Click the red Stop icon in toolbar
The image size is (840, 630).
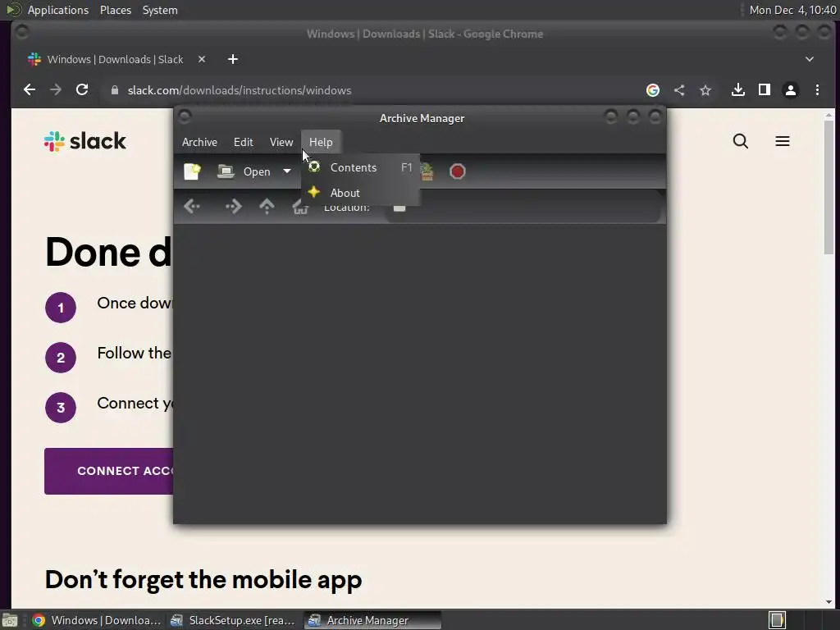click(x=457, y=171)
